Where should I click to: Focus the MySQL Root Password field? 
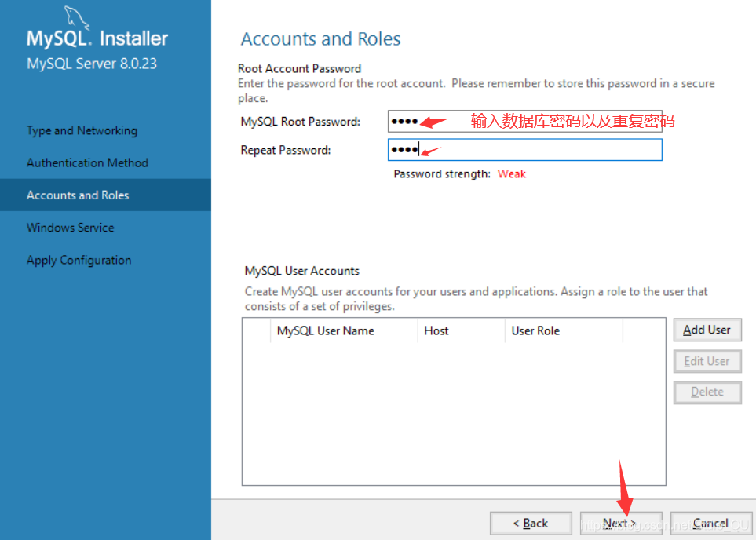tap(525, 122)
